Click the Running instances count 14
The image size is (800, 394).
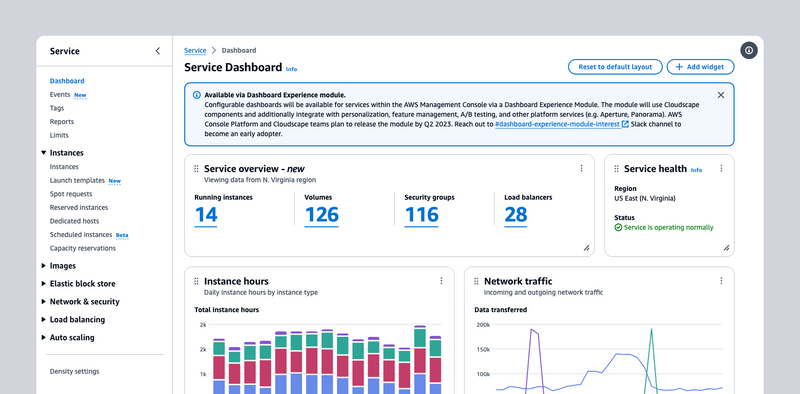coord(206,215)
